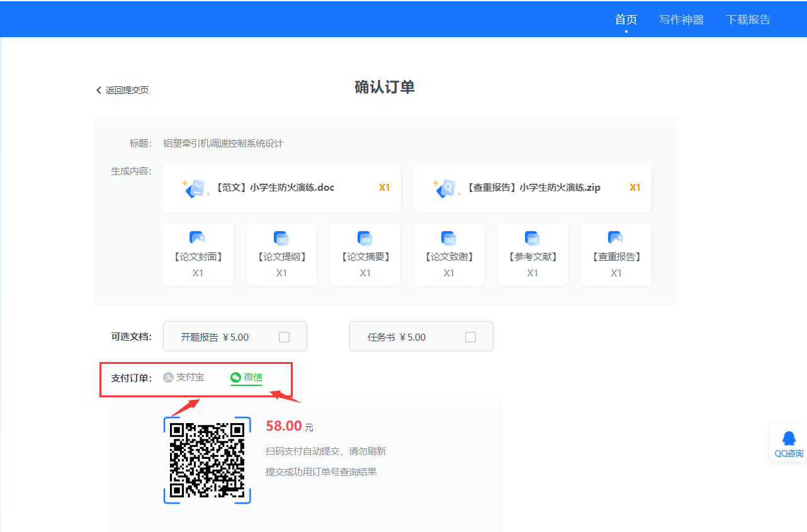
Task: Click the 【论文提纲】 label
Action: (281, 257)
